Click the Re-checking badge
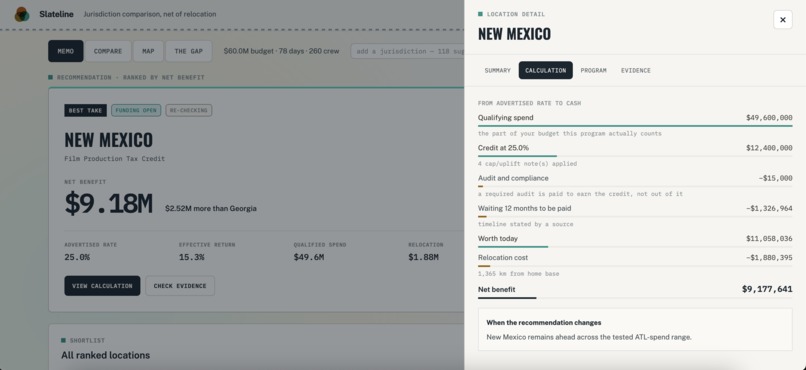The width and height of the screenshot is (806, 370). point(189,110)
